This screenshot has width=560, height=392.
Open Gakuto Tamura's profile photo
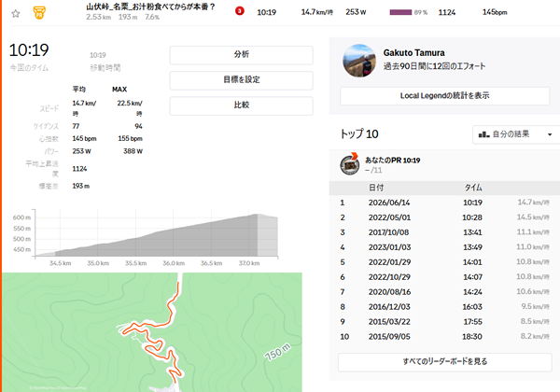point(359,61)
